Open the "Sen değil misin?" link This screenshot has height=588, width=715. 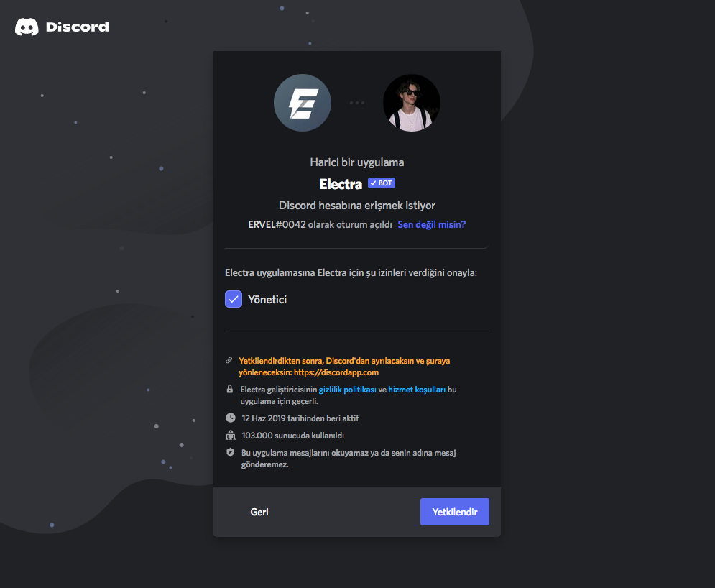pos(432,224)
